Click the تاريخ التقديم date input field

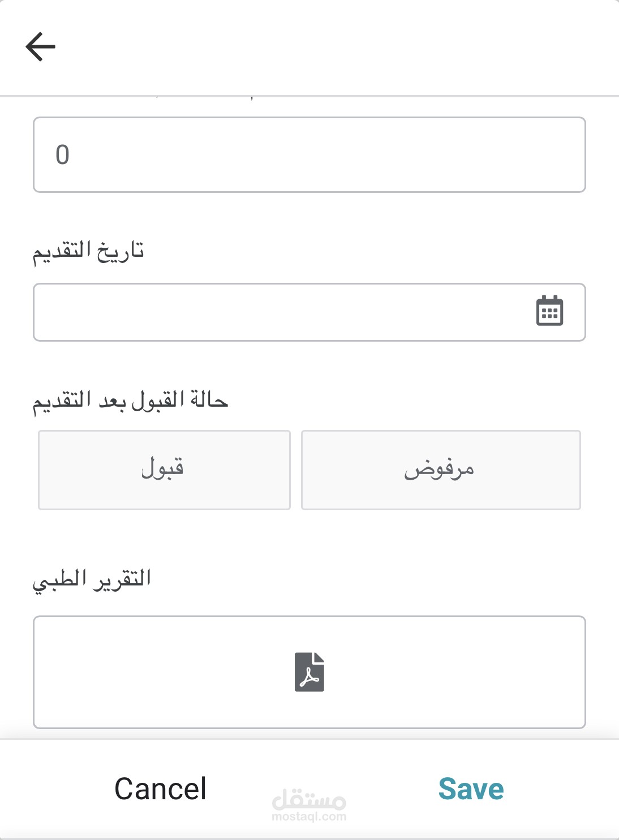point(283,312)
